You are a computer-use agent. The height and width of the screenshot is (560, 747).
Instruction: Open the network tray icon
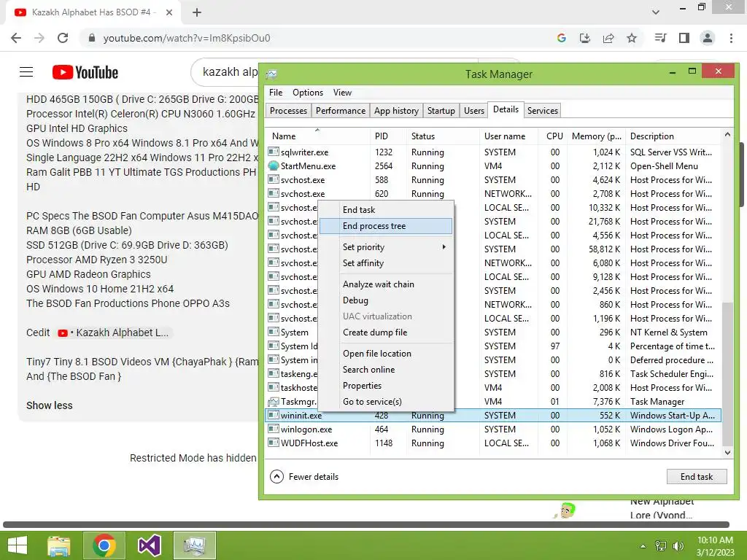[x=661, y=546]
